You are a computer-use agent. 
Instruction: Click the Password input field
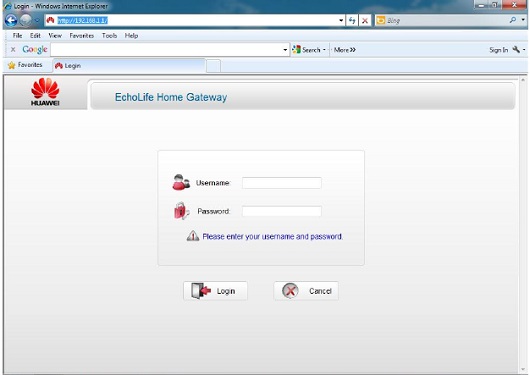[282, 211]
